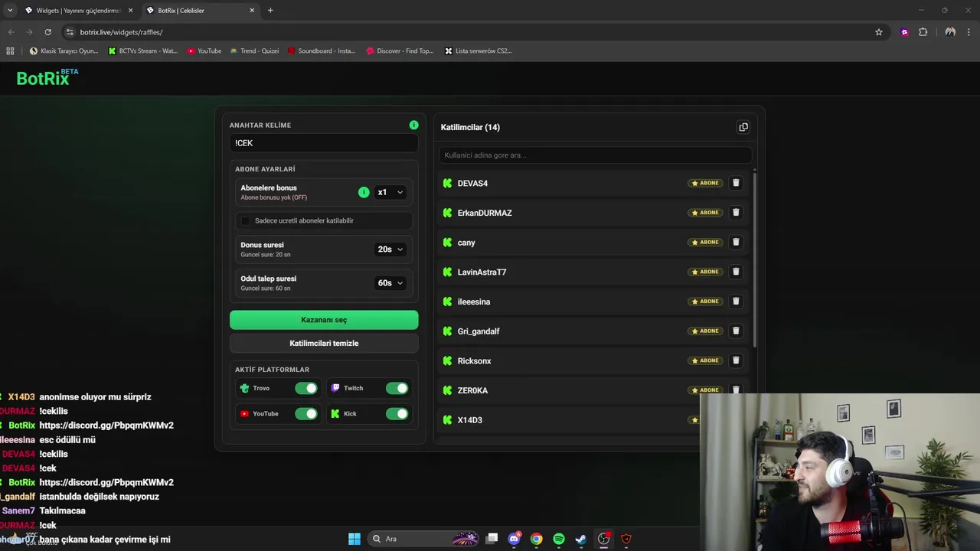This screenshot has width=980, height=551.
Task: Open the Lista serwerów CS2 bookmark
Action: pos(478,51)
